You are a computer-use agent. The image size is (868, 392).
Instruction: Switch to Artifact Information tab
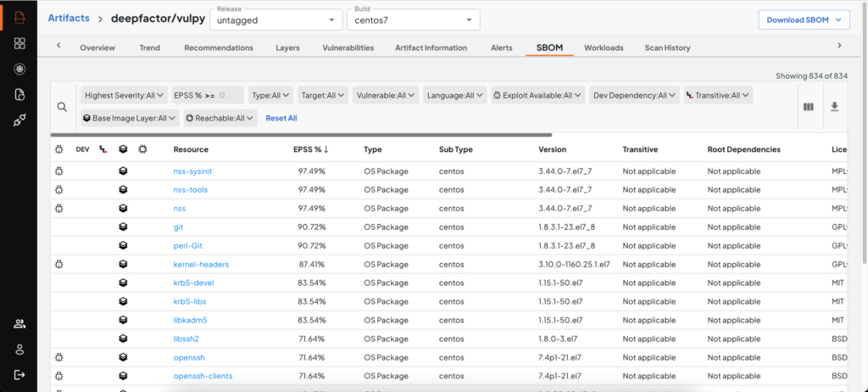click(431, 48)
